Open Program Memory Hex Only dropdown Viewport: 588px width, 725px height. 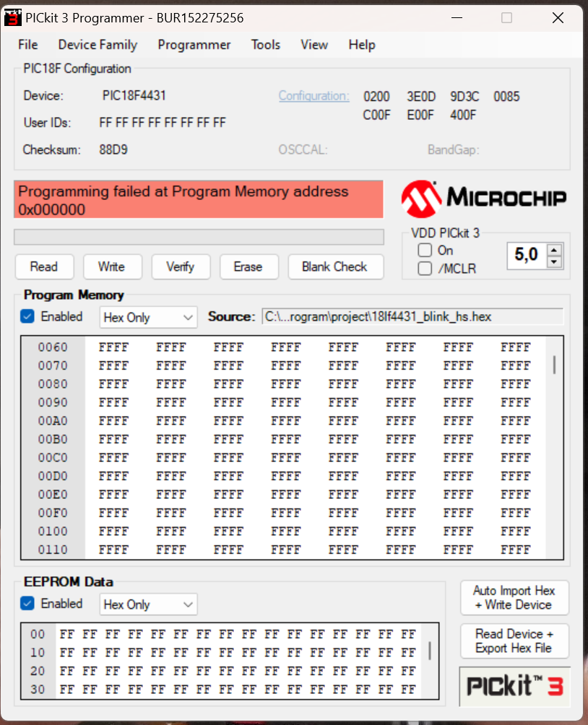click(x=148, y=317)
